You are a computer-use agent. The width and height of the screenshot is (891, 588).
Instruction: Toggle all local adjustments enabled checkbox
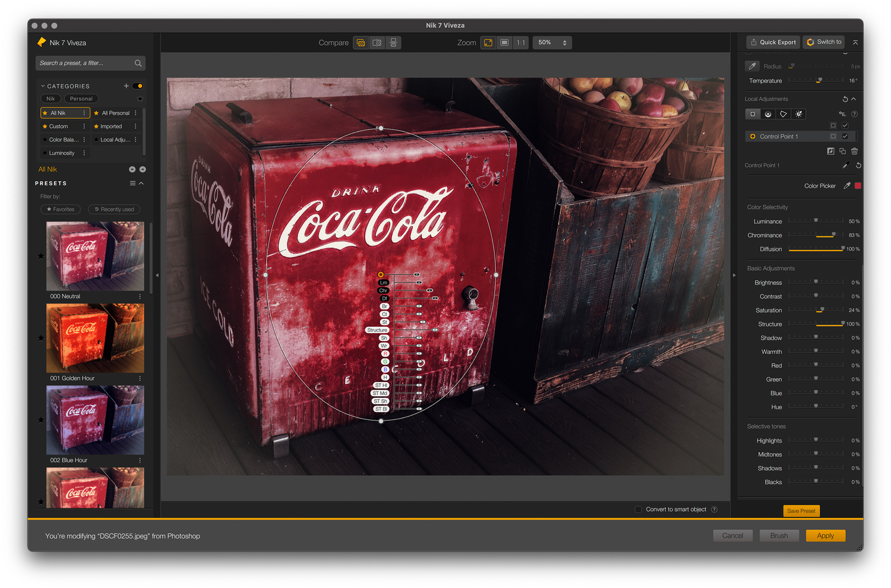[845, 125]
